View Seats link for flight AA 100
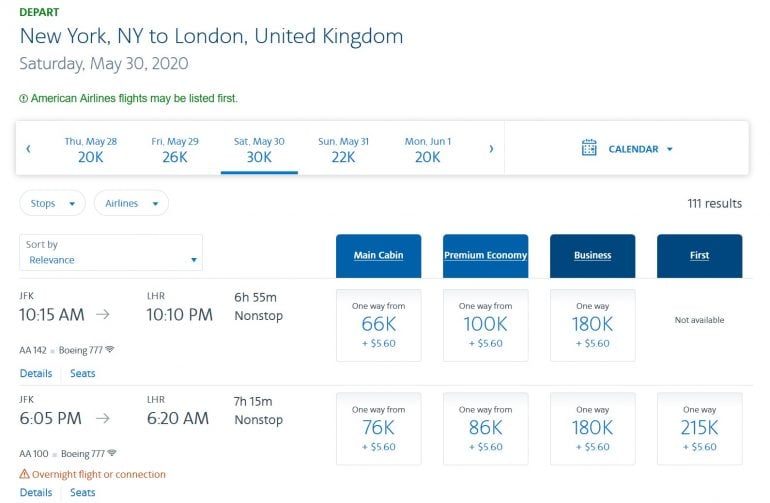This screenshot has height=503, width=770. click(83, 492)
